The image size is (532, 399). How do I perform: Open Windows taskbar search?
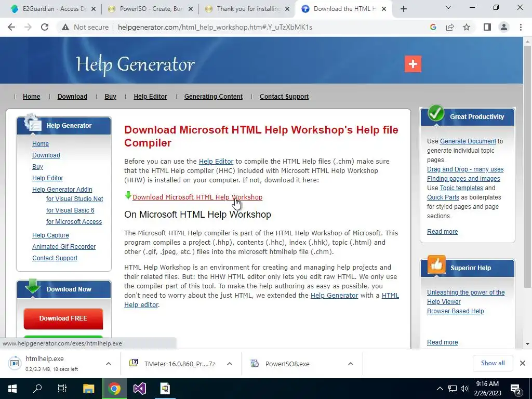coord(37,389)
